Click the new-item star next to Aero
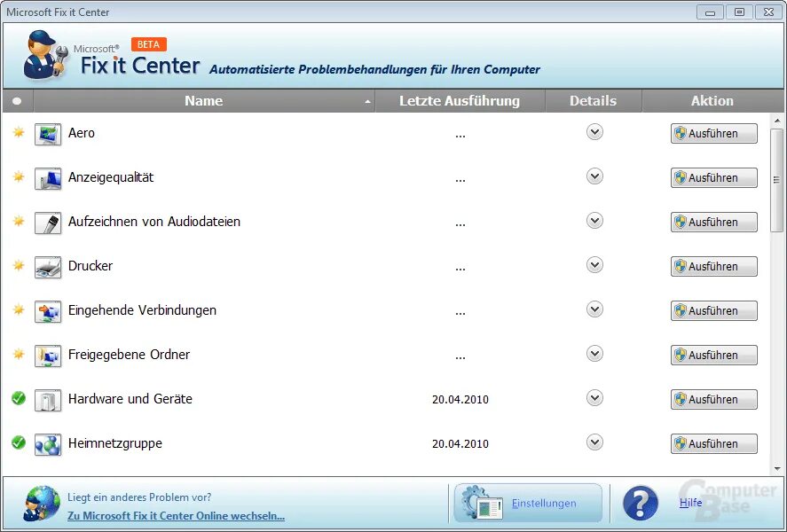The width and height of the screenshot is (787, 532). pos(19,132)
